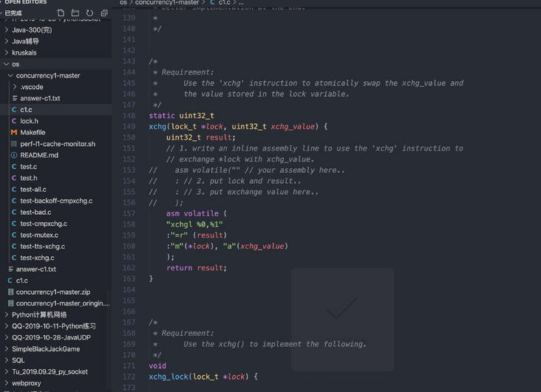This screenshot has height=392, width=541.
Task: Open perf-l1-cache-monitor.sh script file
Action: click(57, 144)
